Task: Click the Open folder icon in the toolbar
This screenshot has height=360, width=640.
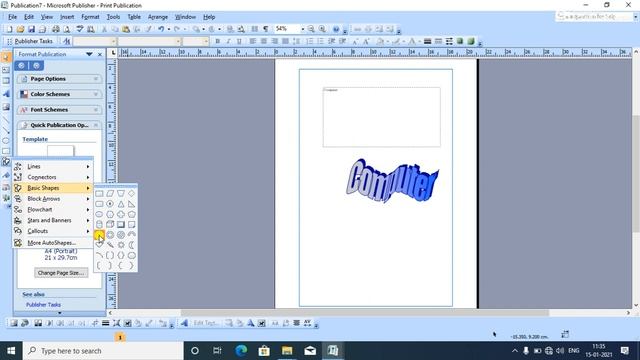Action: point(20,29)
